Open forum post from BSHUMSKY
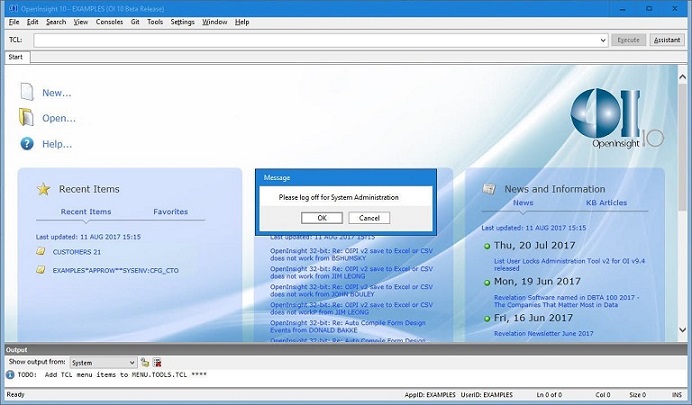 click(351, 254)
